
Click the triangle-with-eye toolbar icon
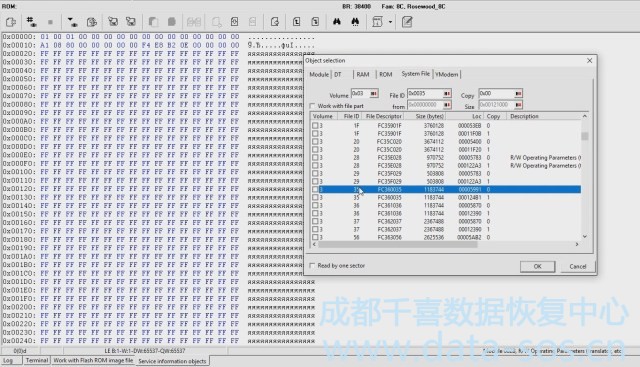click(72, 22)
